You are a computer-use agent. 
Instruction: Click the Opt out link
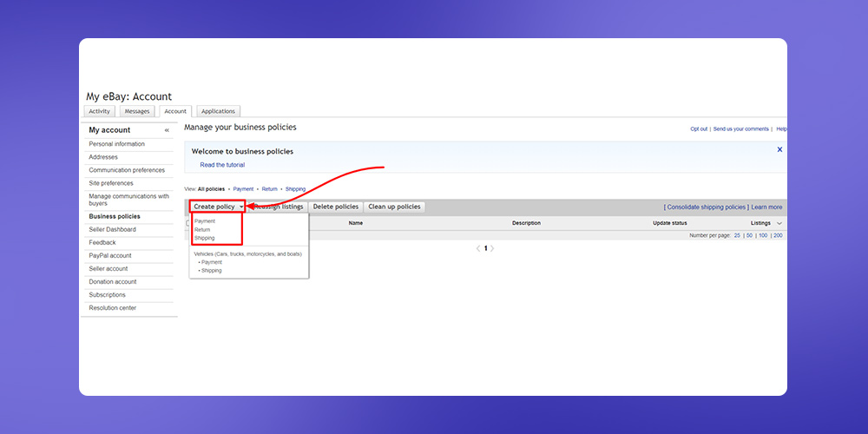(699, 129)
